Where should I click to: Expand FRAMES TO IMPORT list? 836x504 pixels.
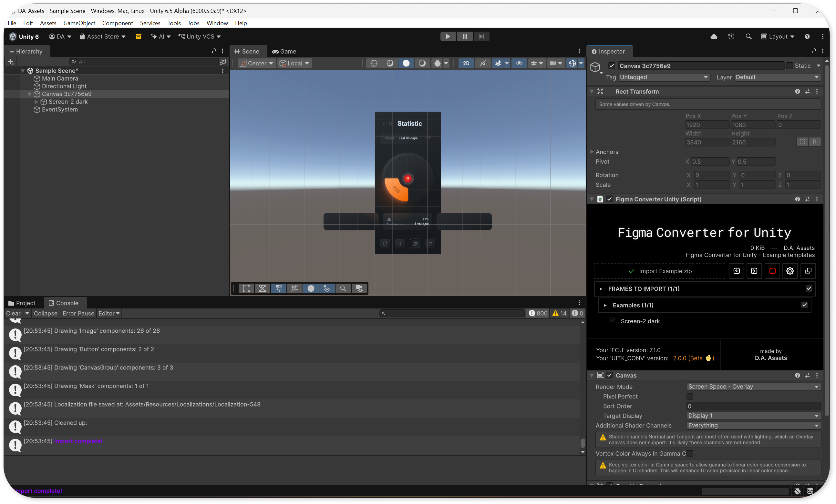tap(601, 289)
